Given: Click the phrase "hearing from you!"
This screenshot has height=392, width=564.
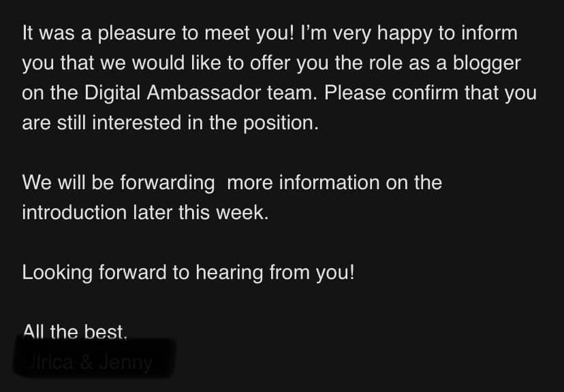Looking at the screenshot, I should pos(275,273).
